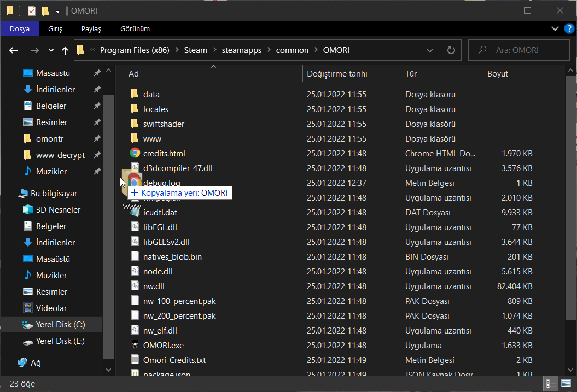Open pinned İndirilenler in Quick Access

tap(55, 89)
